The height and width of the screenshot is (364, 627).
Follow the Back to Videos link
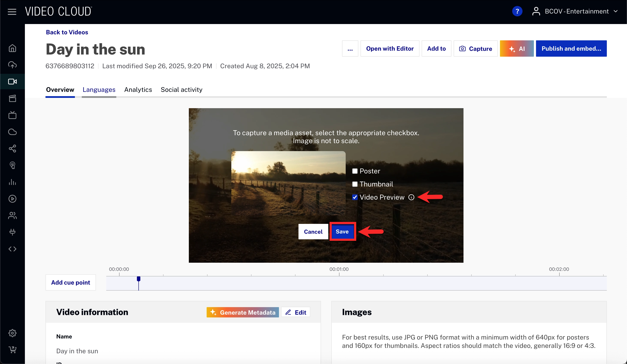click(67, 32)
